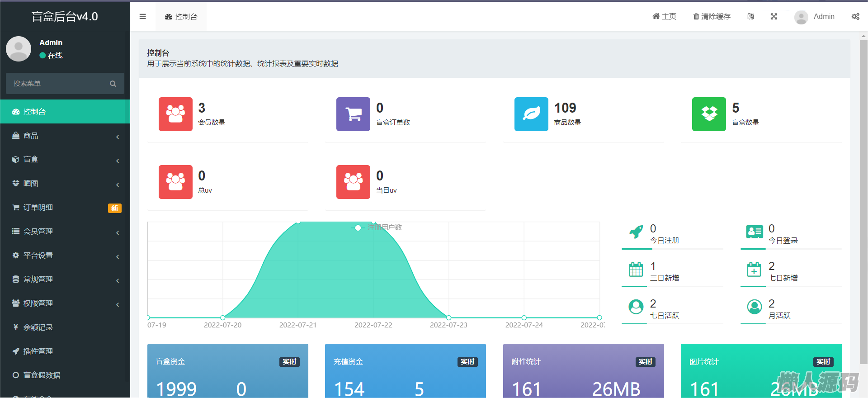Click the 主页 home link
The height and width of the screenshot is (398, 868).
[664, 17]
